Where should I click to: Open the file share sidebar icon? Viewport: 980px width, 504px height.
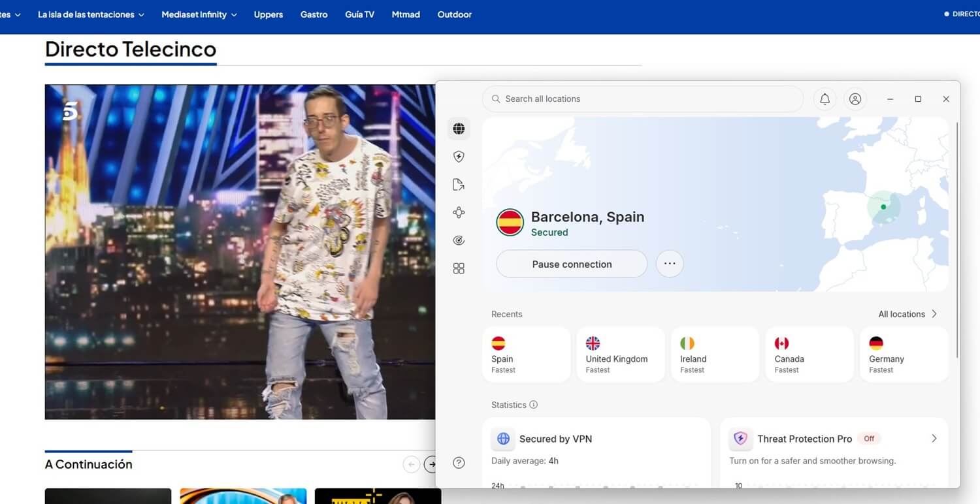click(459, 185)
